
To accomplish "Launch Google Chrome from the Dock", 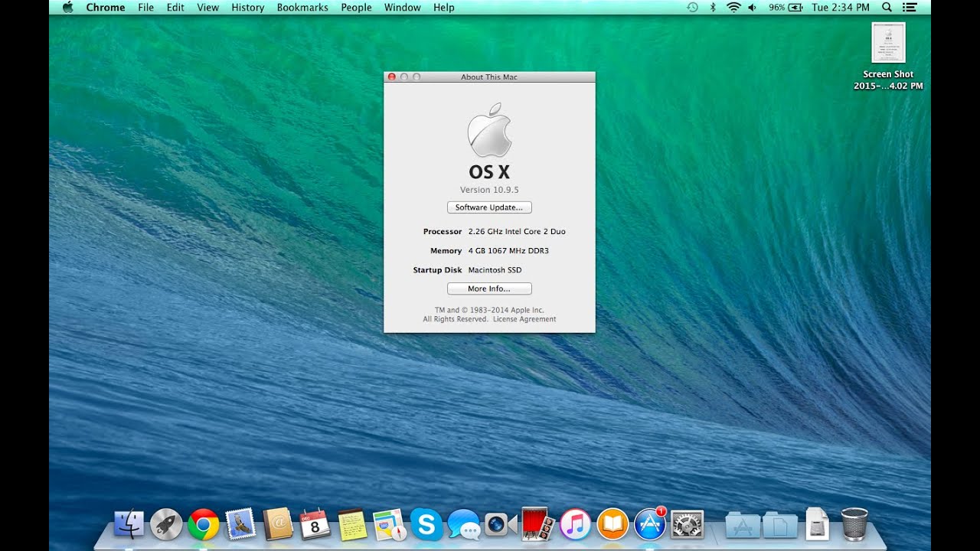I will coord(204,524).
